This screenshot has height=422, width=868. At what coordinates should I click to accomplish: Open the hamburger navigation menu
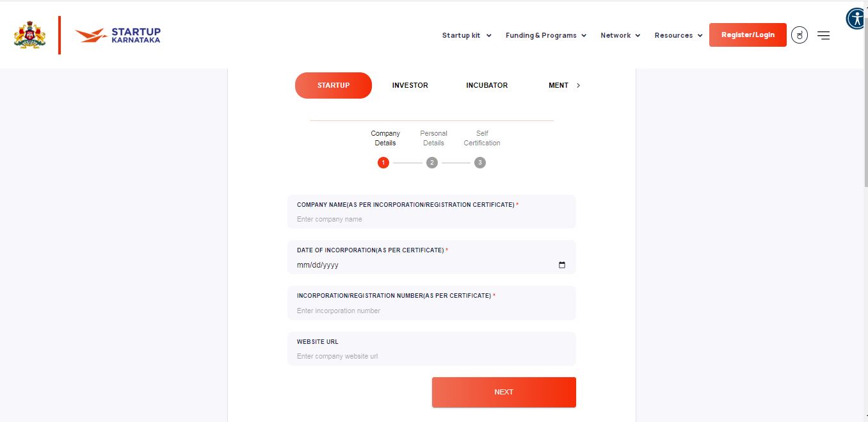coord(823,35)
